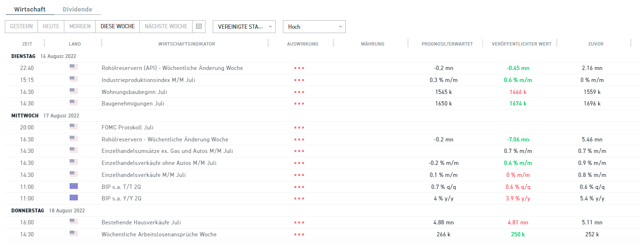Click forecast value 4.88 mn
Viewport: 644px width, 245px height.
[443, 222]
